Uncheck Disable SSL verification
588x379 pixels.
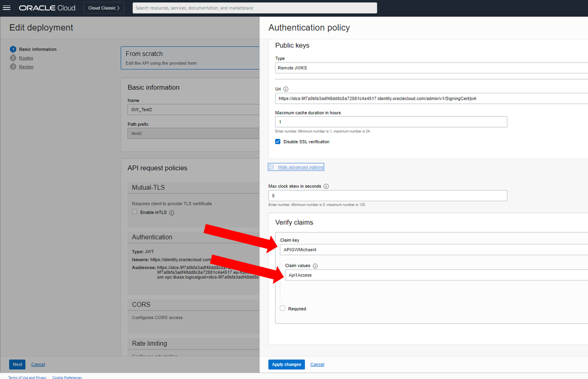[278, 142]
